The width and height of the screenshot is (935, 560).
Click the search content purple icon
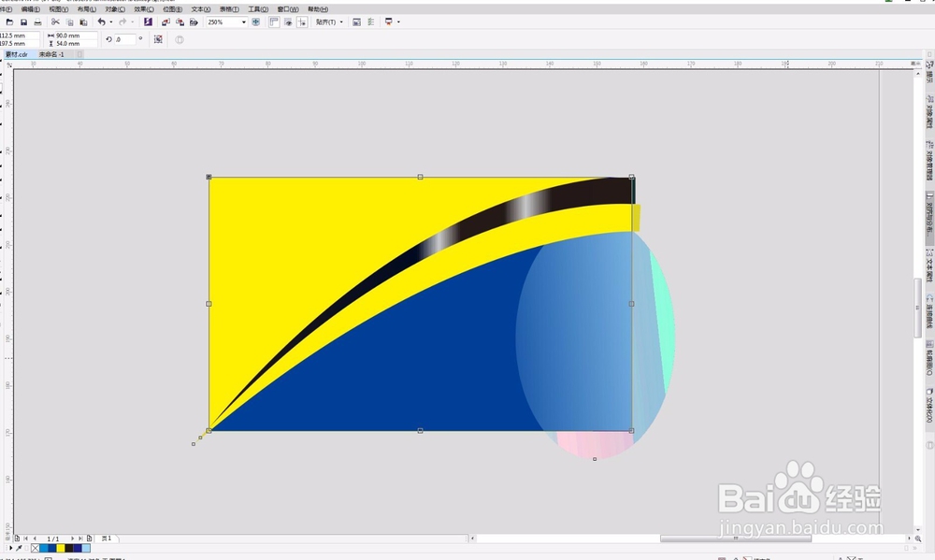click(x=148, y=22)
